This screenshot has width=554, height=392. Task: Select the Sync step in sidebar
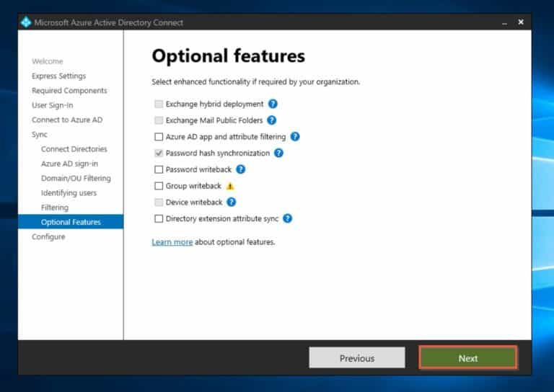click(40, 135)
